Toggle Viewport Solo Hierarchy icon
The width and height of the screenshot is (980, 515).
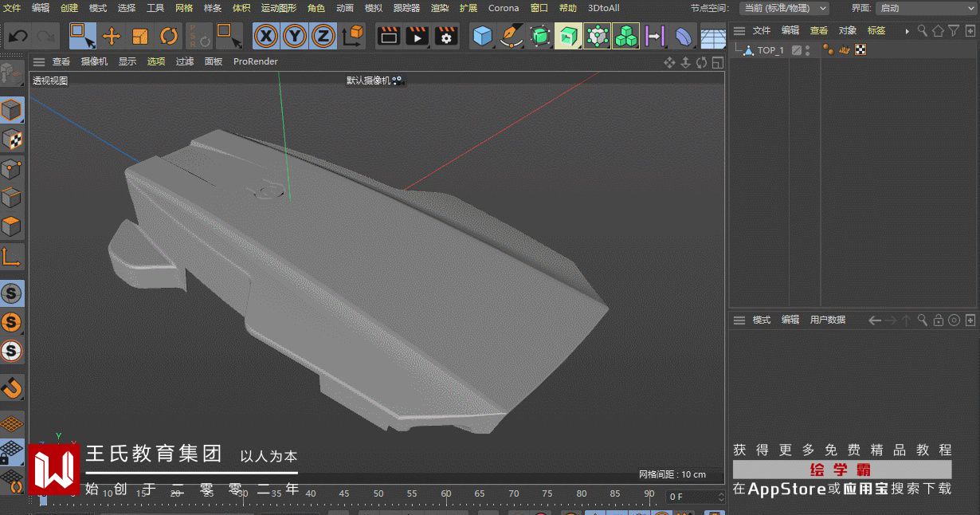pyautogui.click(x=11, y=351)
